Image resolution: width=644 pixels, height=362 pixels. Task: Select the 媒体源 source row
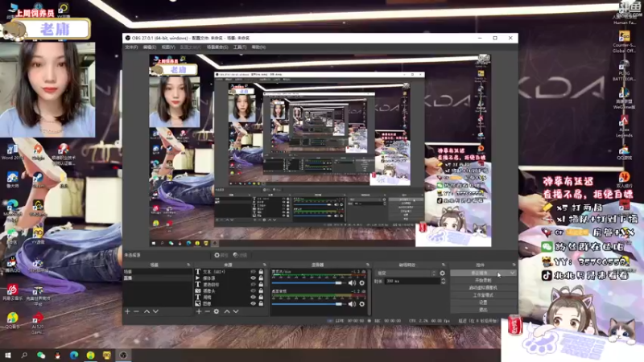point(230,278)
